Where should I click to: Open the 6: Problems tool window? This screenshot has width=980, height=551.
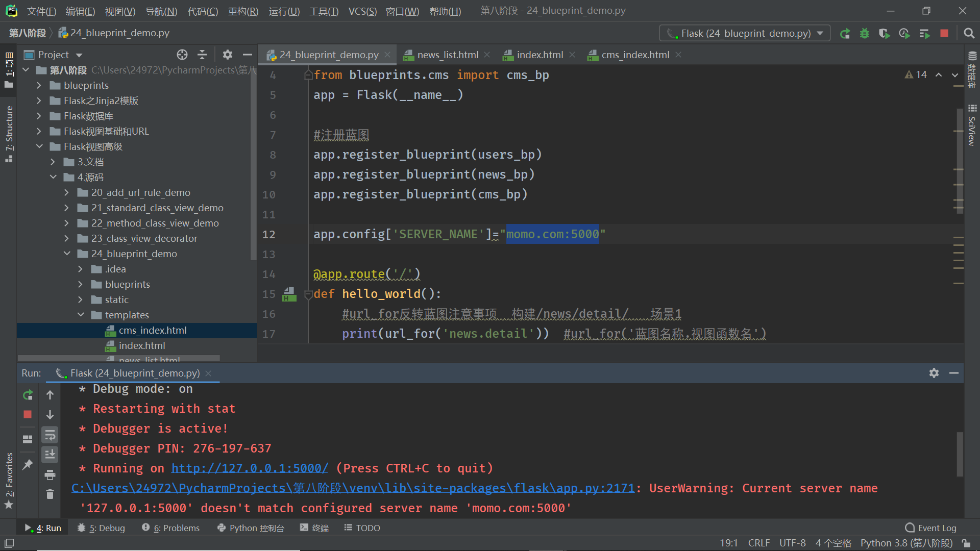[171, 528]
